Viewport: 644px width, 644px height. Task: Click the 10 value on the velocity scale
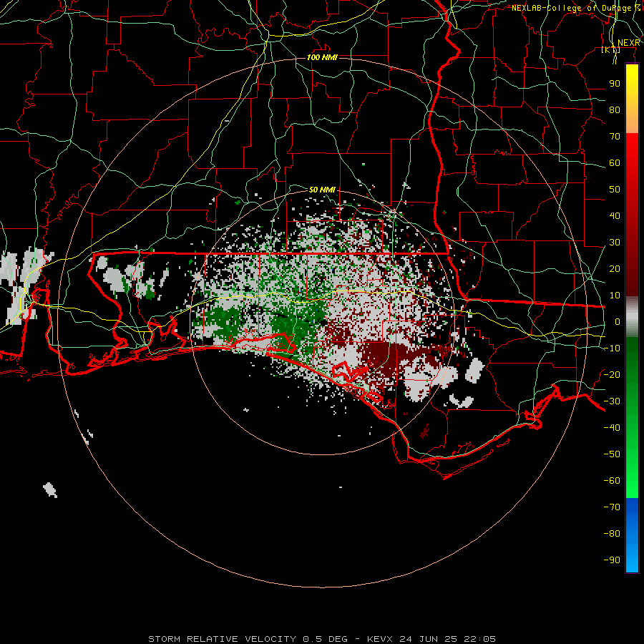click(615, 296)
